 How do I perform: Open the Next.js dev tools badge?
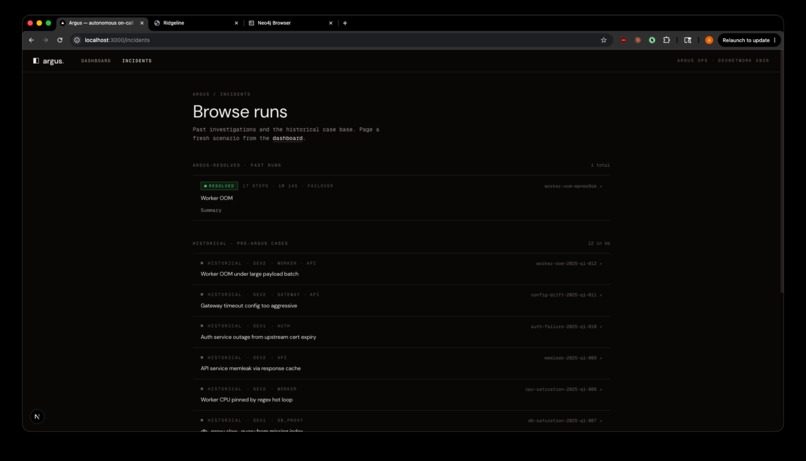(37, 417)
